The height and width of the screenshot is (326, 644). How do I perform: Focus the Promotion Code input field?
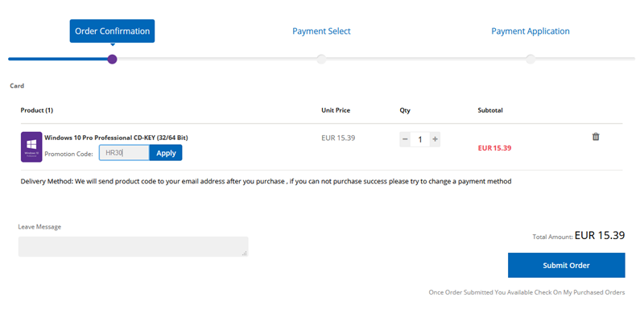coord(124,153)
